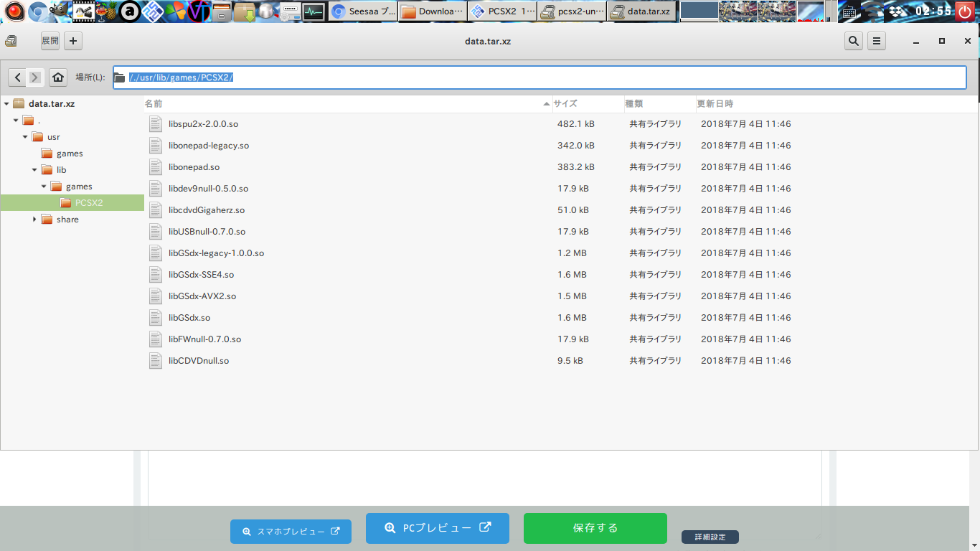Image resolution: width=980 pixels, height=551 pixels.
Task: Switch to PCSX2 taskbar window
Action: (501, 11)
